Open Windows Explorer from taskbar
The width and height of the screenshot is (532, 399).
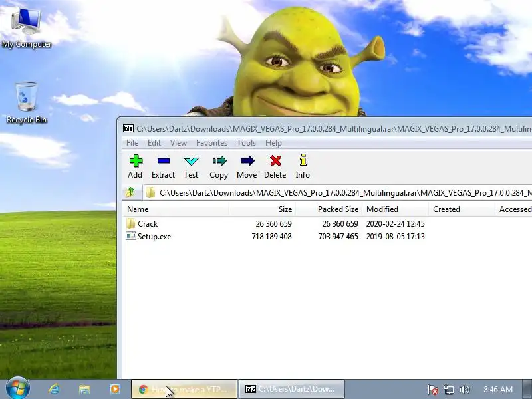(x=84, y=389)
